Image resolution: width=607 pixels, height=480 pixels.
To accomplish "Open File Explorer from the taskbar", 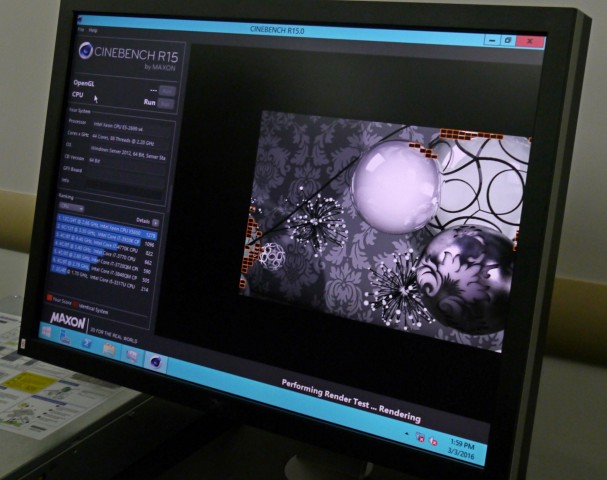I will (x=109, y=349).
